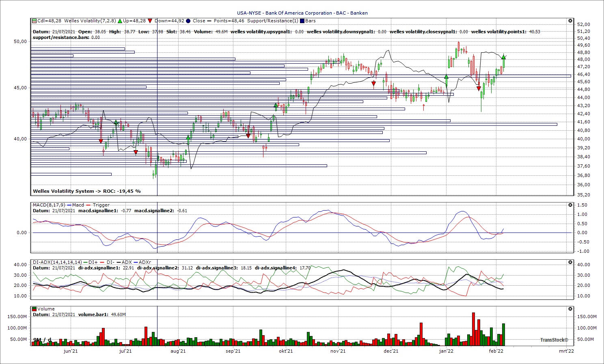Click the dec'21 date axis label
Screen dimensions: 604x364
coord(391,351)
